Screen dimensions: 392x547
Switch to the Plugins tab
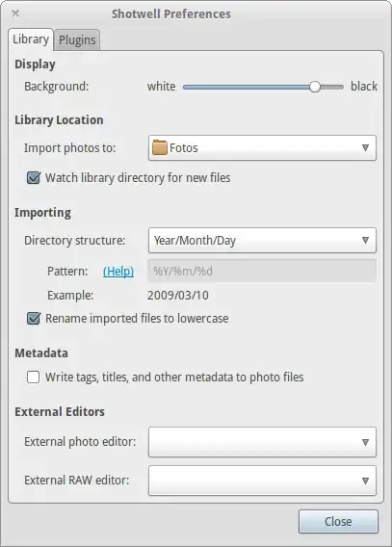tap(77, 40)
